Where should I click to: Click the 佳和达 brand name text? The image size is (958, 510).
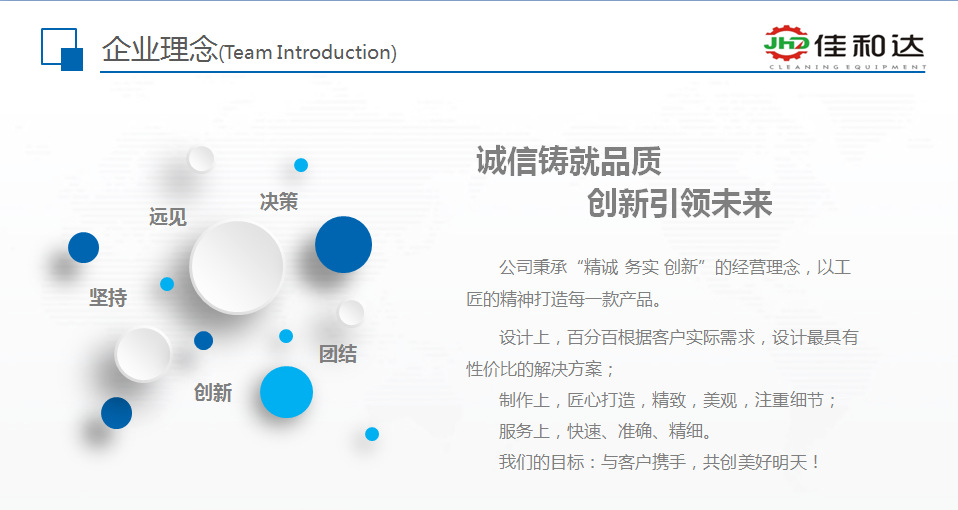868,45
